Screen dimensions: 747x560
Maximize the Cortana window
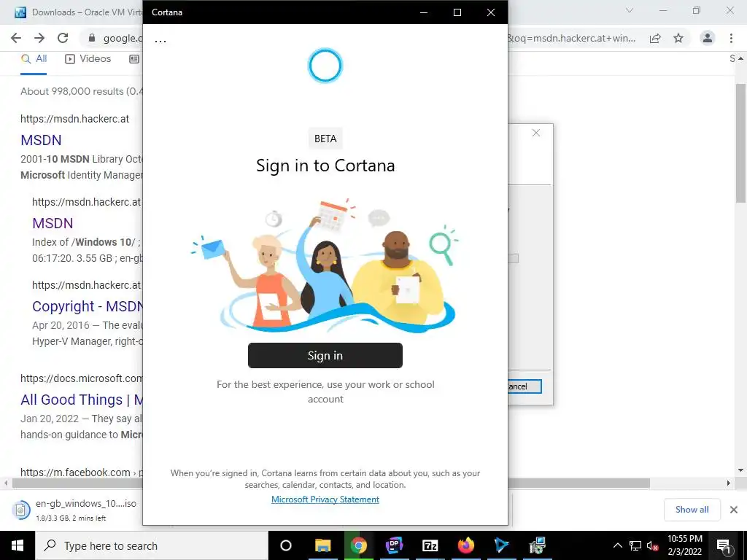(x=457, y=12)
